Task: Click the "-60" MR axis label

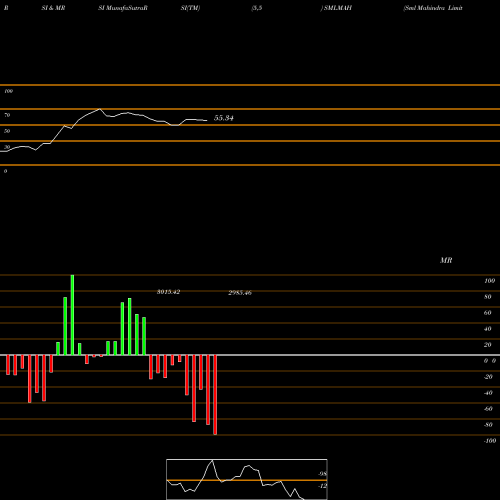Action: (488, 409)
